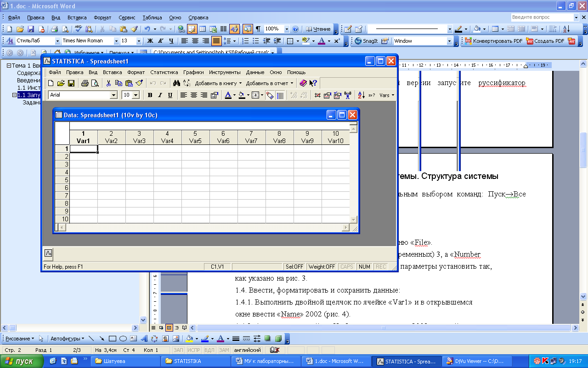
Task: Click the Чтение reading mode button
Action: [318, 29]
